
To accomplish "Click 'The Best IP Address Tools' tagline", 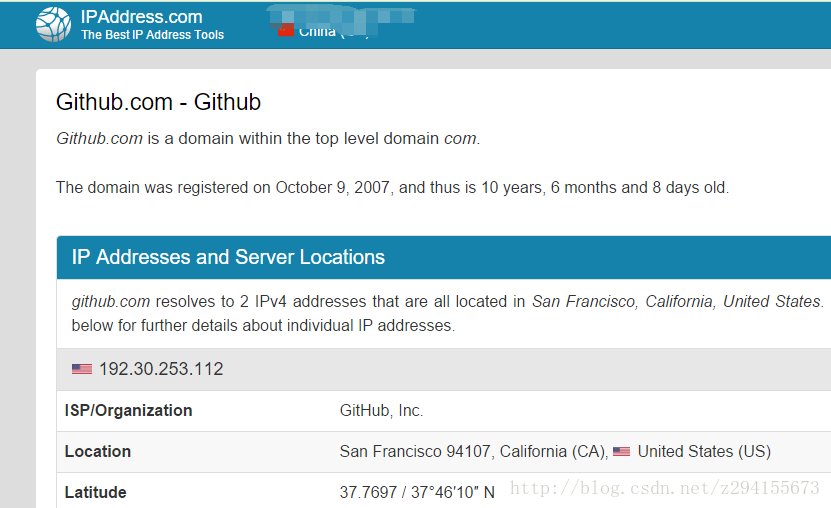I will click(152, 35).
